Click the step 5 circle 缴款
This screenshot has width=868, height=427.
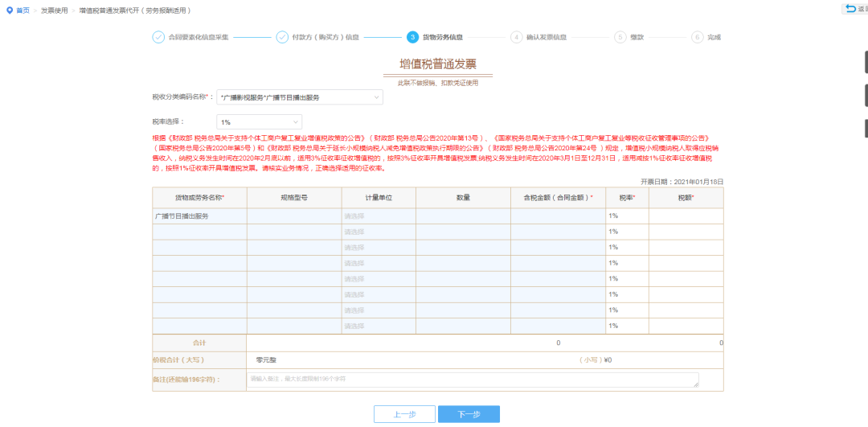(620, 37)
